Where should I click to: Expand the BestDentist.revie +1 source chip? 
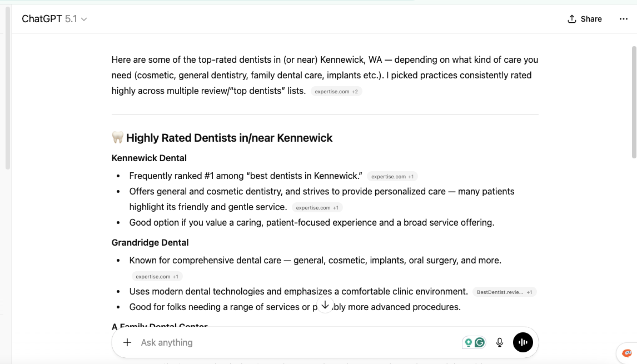pyautogui.click(x=504, y=292)
